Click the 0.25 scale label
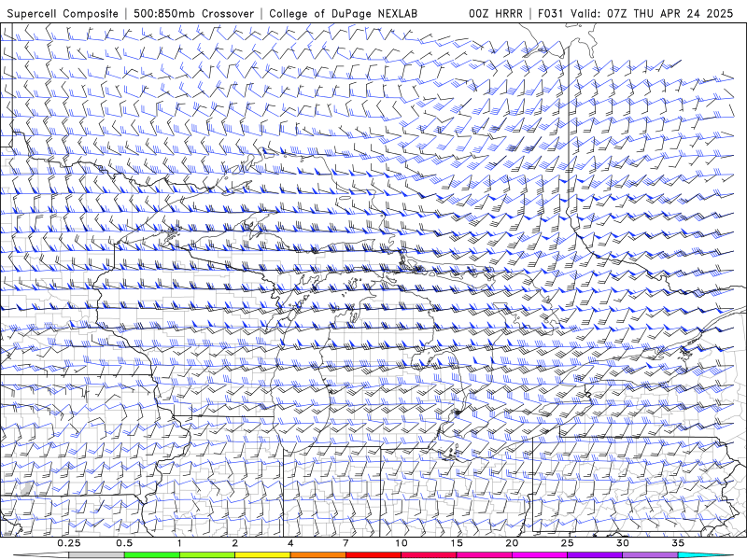Viewport: 747px width, 560px height. [69, 543]
